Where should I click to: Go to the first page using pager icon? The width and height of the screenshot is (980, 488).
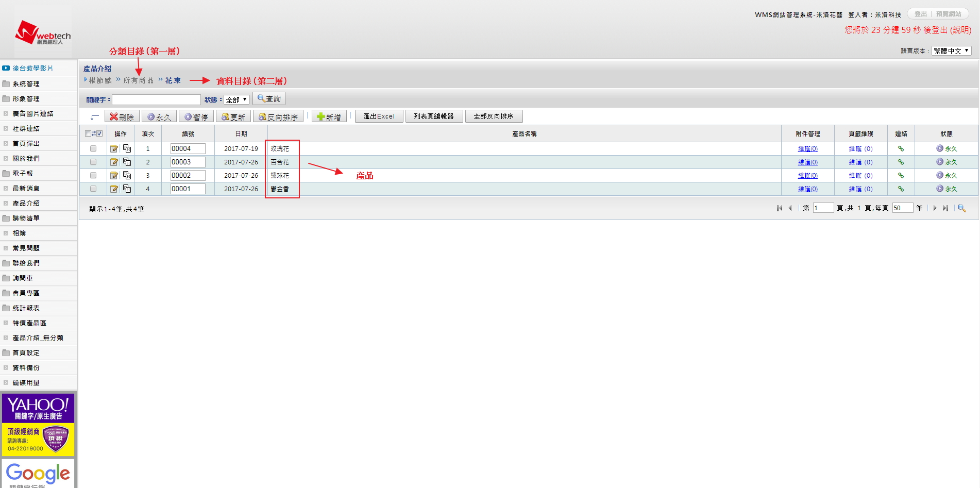779,208
